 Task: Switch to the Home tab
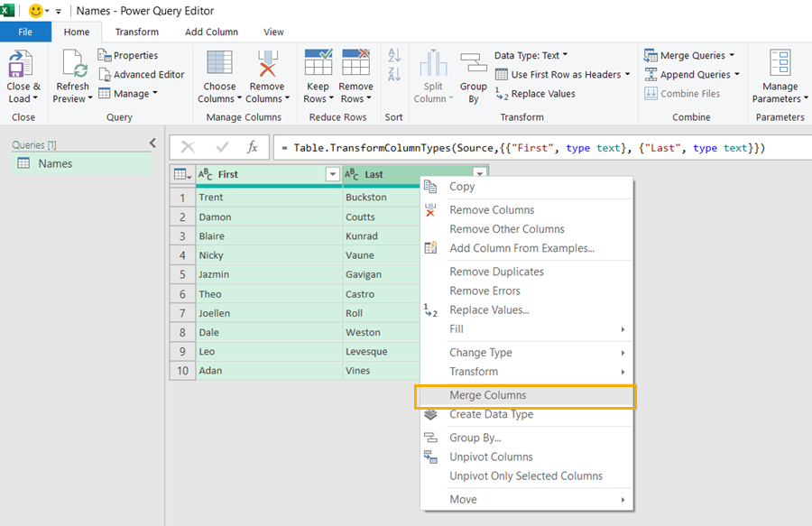[77, 32]
